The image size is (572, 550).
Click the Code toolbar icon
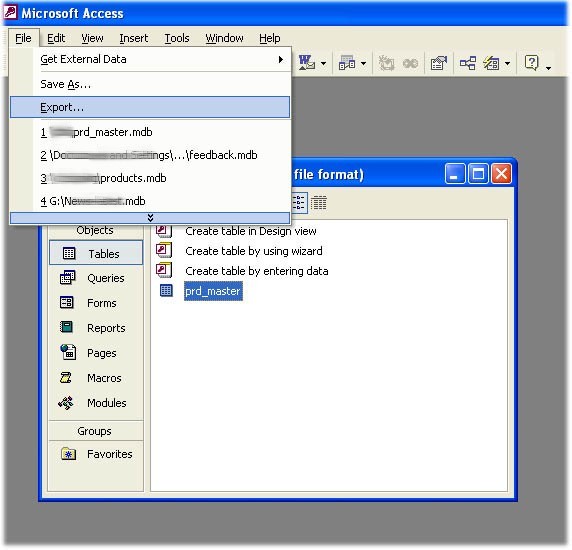pos(386,63)
